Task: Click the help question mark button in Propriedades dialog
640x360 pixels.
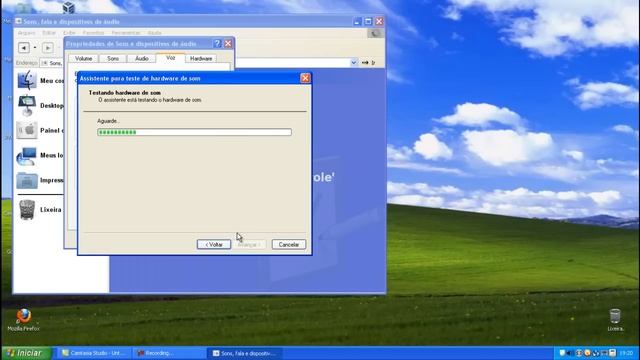Action: click(x=217, y=44)
